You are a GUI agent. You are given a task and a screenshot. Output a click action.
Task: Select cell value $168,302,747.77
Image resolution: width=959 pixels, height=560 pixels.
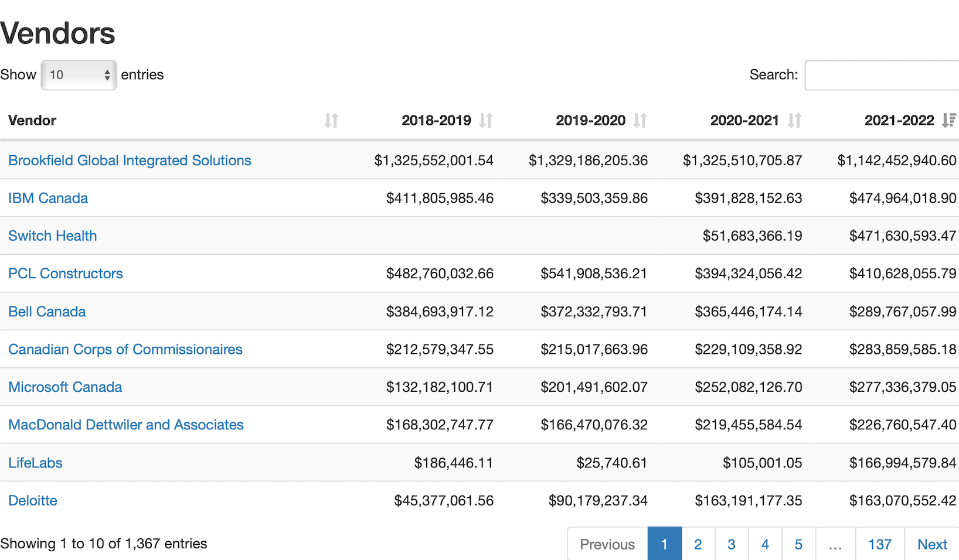tap(440, 425)
